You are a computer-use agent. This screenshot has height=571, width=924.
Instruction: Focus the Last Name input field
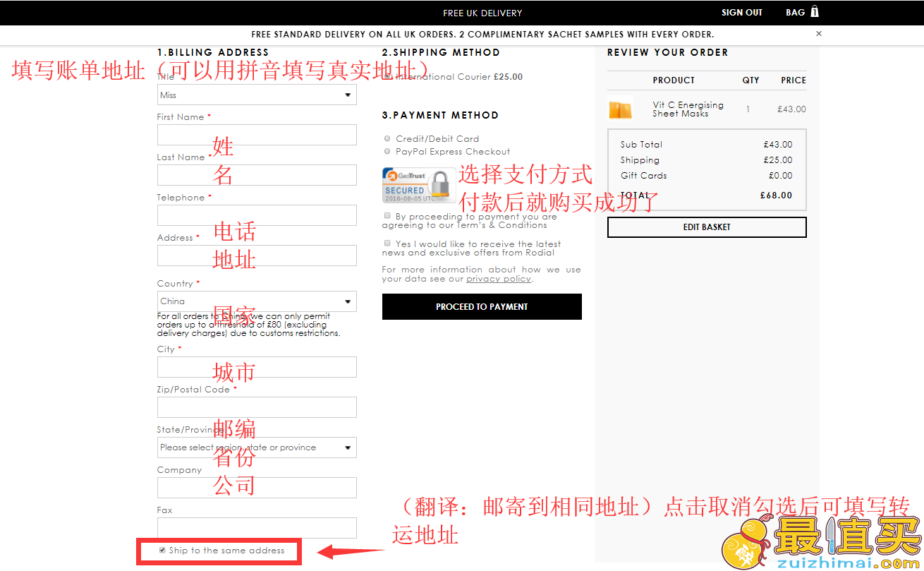pos(257,175)
